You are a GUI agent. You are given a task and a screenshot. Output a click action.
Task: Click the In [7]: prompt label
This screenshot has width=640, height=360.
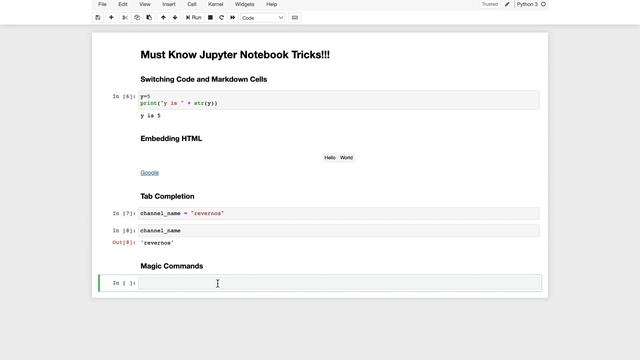pos(124,213)
